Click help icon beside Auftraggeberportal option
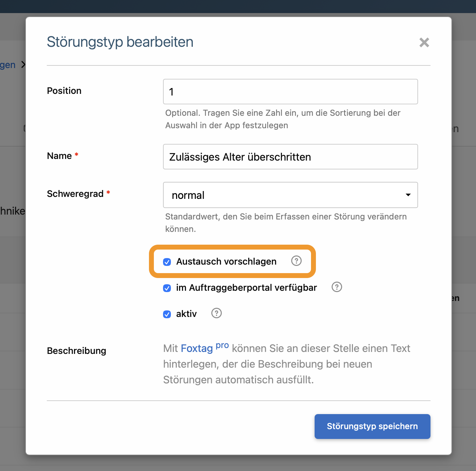 tap(337, 287)
